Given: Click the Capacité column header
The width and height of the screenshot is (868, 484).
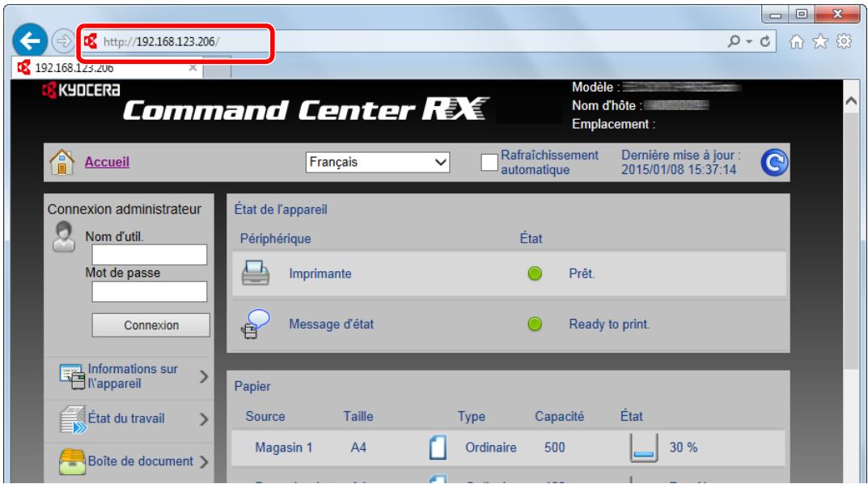Looking at the screenshot, I should click(559, 417).
